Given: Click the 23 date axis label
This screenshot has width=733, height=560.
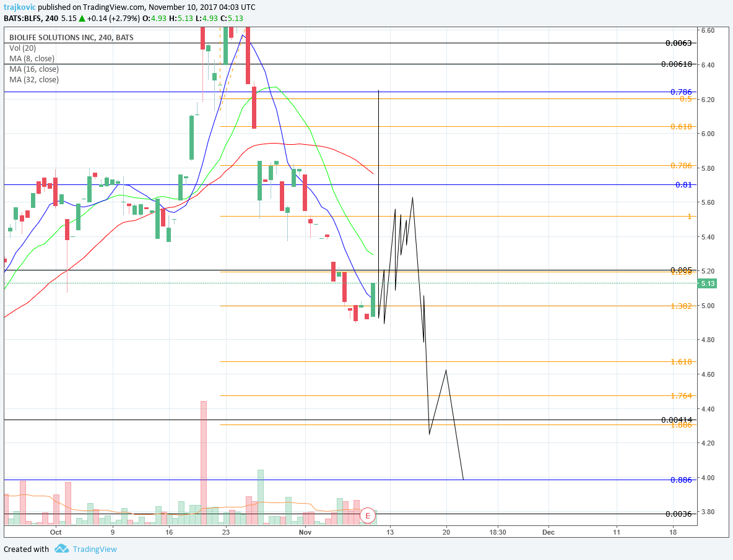Looking at the screenshot, I should (226, 532).
